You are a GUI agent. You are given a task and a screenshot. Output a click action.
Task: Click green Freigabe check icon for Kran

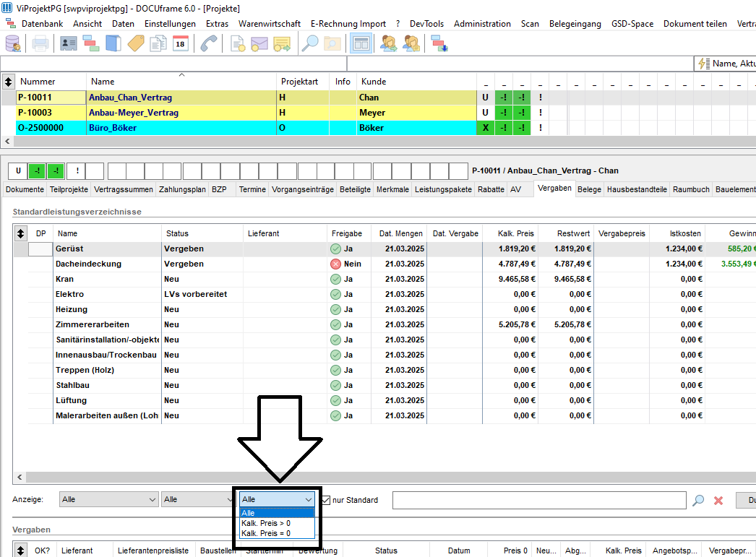335,279
